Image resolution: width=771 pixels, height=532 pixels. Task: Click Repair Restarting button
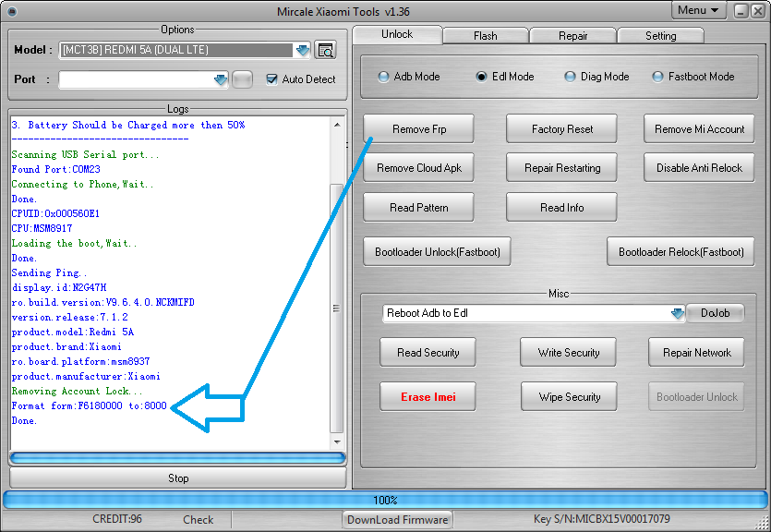point(562,168)
